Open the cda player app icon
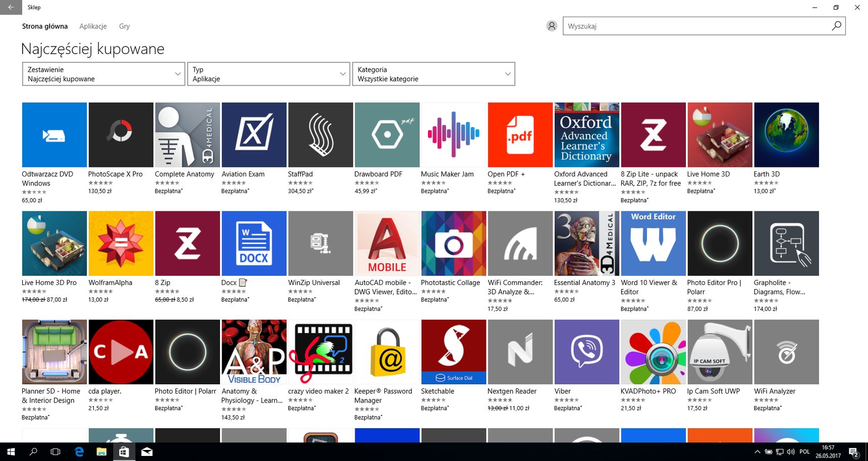868x461 pixels. [x=121, y=352]
